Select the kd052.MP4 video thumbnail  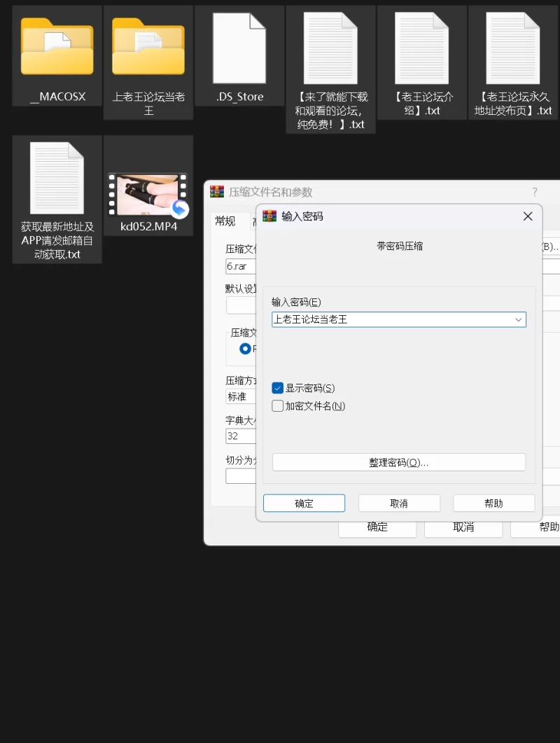click(148, 195)
